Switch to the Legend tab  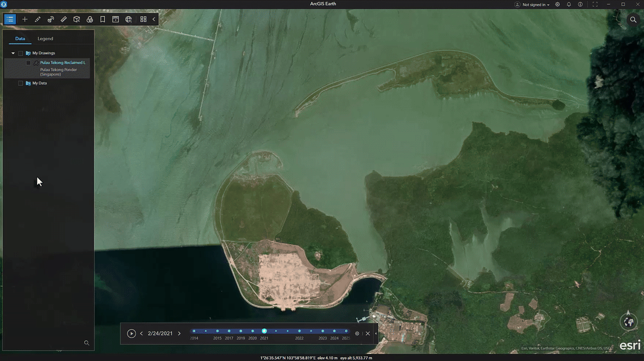[x=45, y=39]
